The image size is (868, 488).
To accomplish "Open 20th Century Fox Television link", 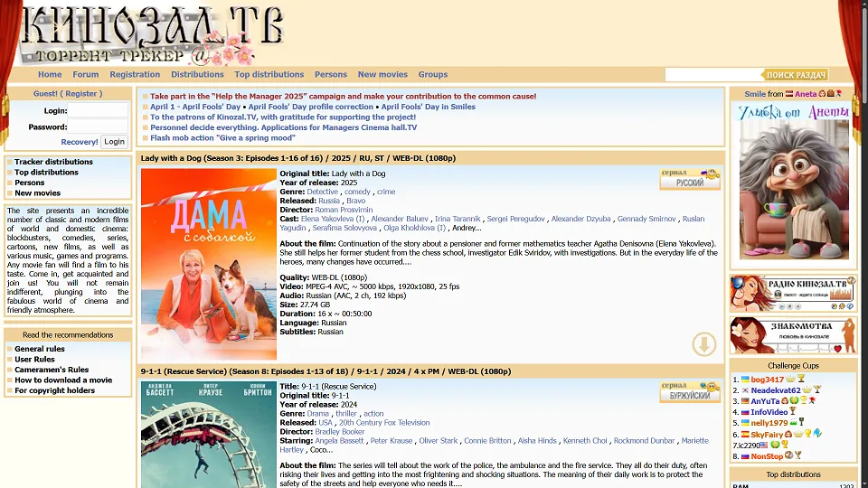I will tap(384, 422).
